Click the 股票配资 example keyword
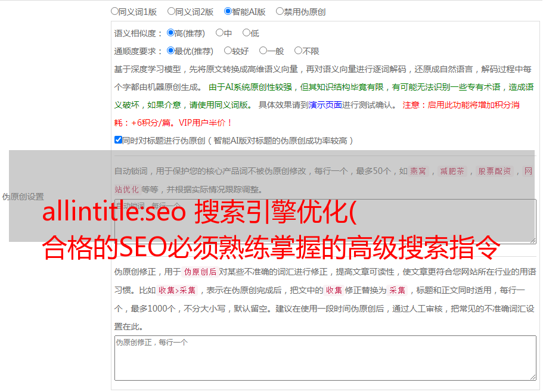The image size is (543, 392). pyautogui.click(x=495, y=171)
